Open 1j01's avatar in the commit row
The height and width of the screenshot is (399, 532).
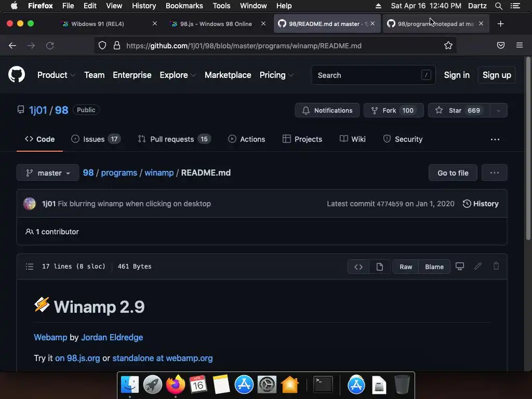[x=30, y=204]
